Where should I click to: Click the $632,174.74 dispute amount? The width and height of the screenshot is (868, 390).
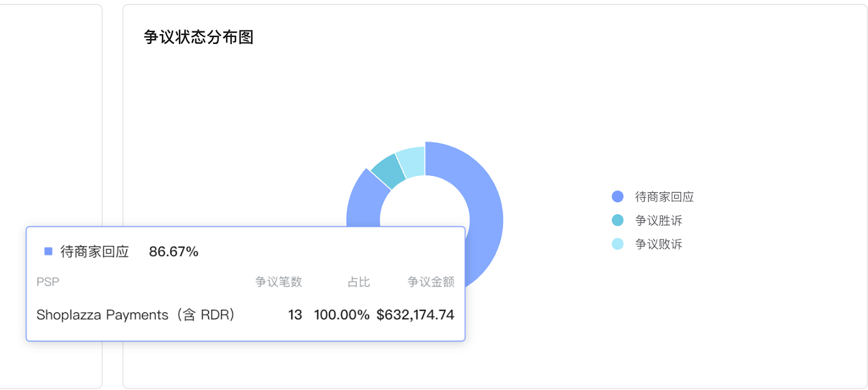(x=415, y=315)
